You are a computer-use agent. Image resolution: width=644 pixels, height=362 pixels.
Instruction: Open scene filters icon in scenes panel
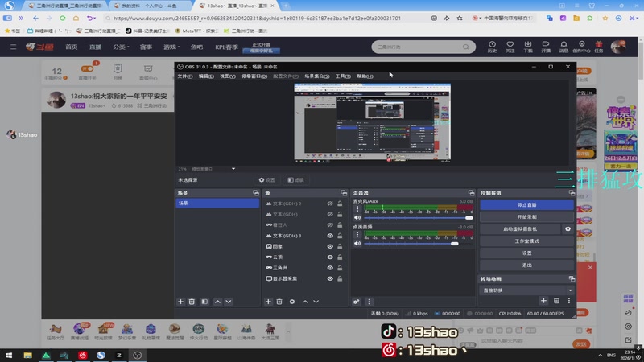[204, 302]
